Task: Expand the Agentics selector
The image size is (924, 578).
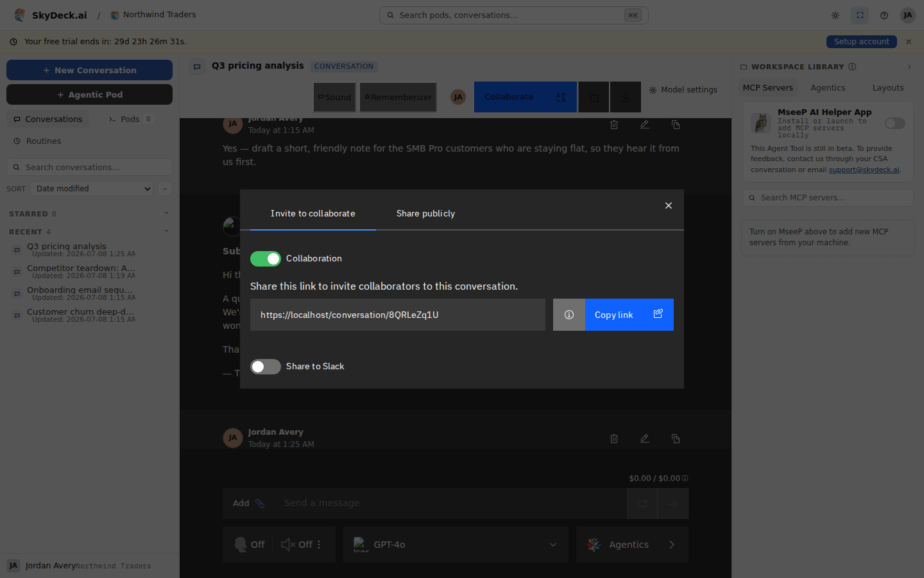Action: click(x=632, y=545)
